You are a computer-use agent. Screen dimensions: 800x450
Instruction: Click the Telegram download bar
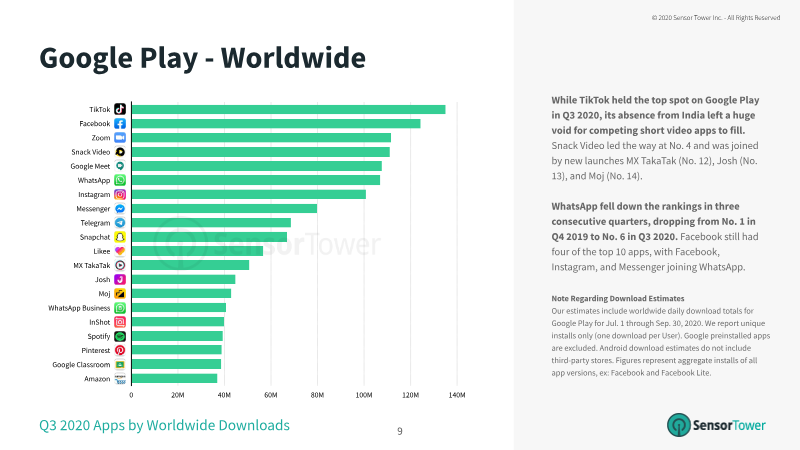211,222
